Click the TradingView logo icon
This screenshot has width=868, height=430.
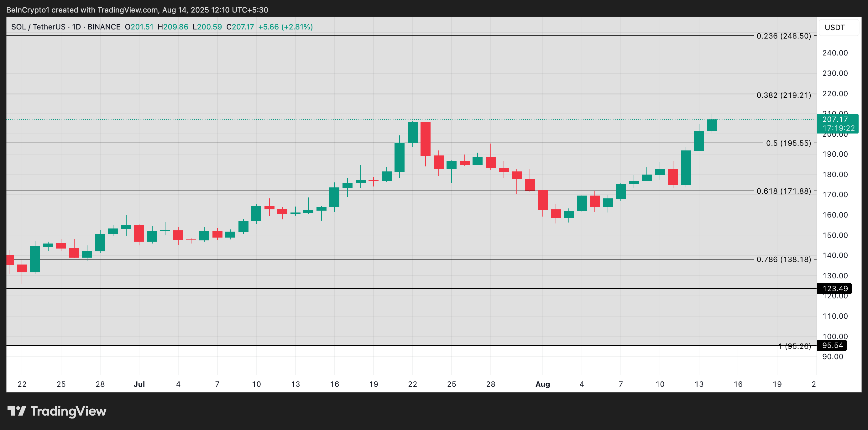[17, 411]
